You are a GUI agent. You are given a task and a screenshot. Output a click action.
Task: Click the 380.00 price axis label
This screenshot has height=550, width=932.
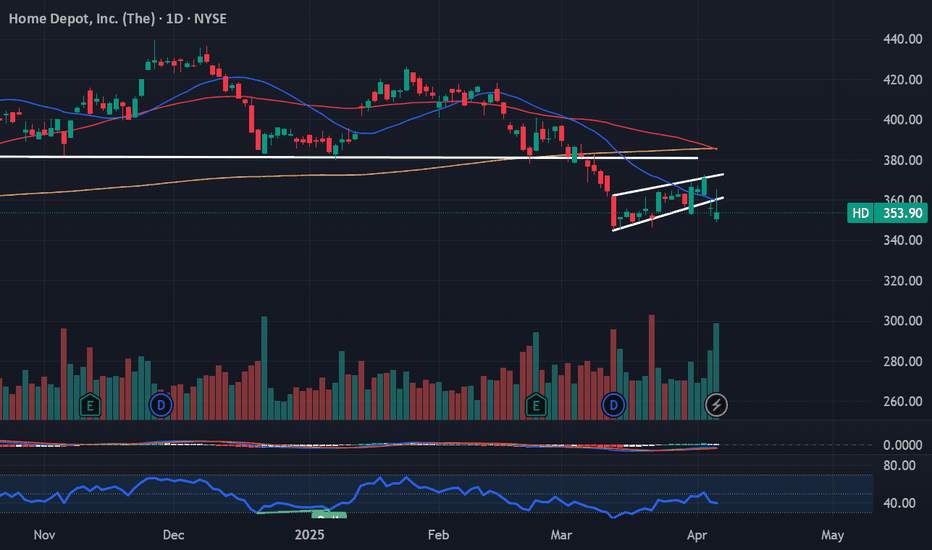[903, 160]
